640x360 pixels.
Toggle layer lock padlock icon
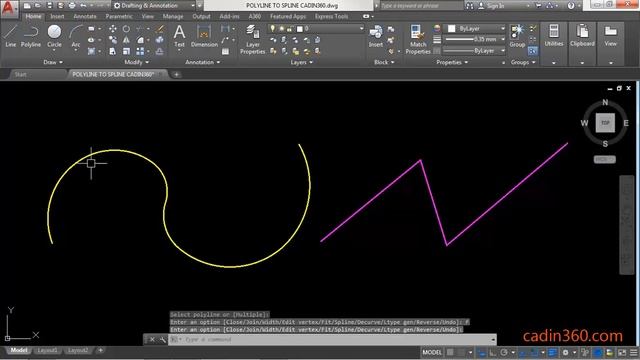pos(289,29)
